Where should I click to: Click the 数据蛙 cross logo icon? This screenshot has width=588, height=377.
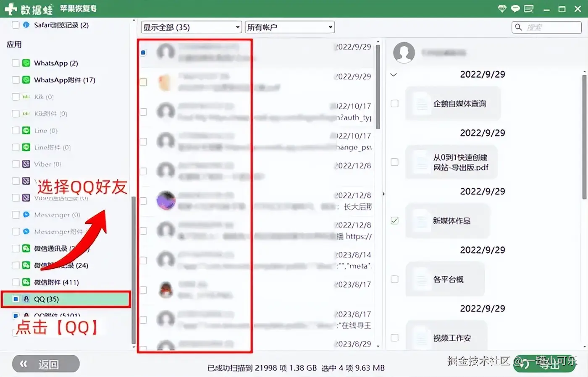point(10,9)
